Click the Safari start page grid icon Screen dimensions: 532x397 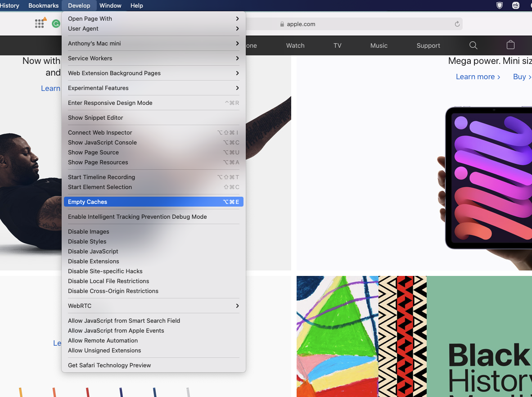click(x=39, y=23)
